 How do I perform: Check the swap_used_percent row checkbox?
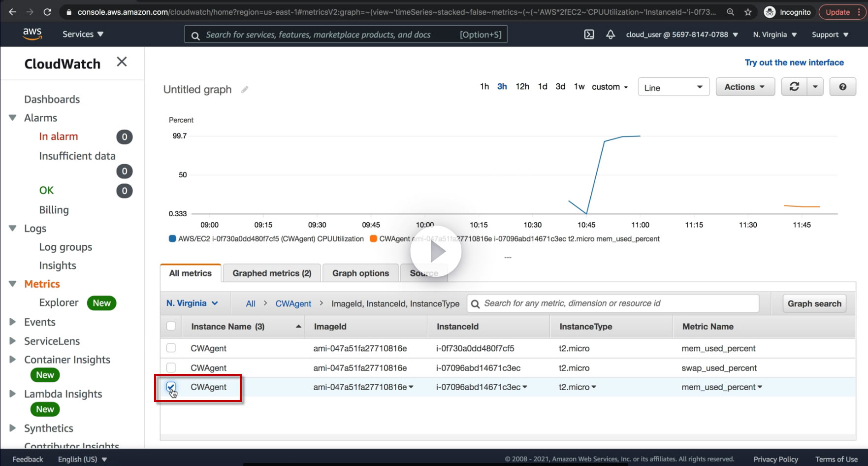171,367
